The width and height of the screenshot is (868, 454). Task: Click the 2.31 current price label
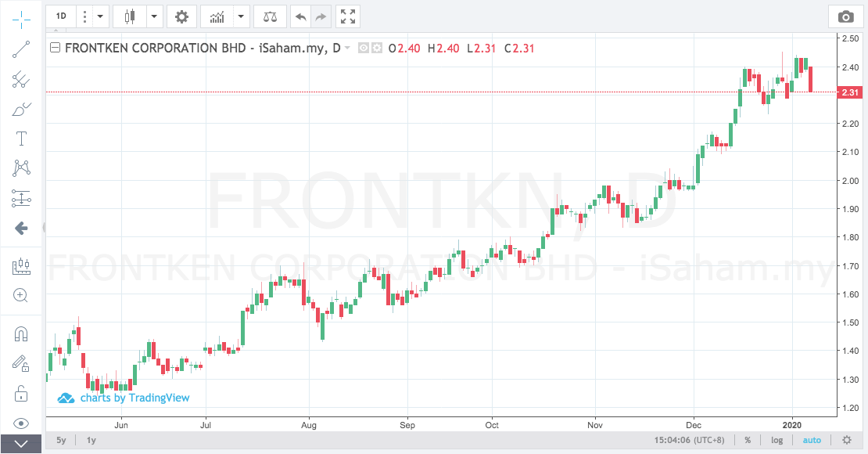pos(850,92)
